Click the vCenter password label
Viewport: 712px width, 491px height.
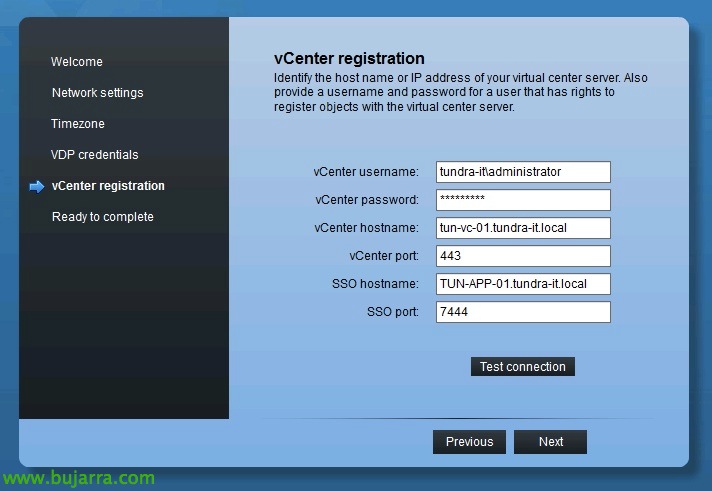(x=367, y=200)
